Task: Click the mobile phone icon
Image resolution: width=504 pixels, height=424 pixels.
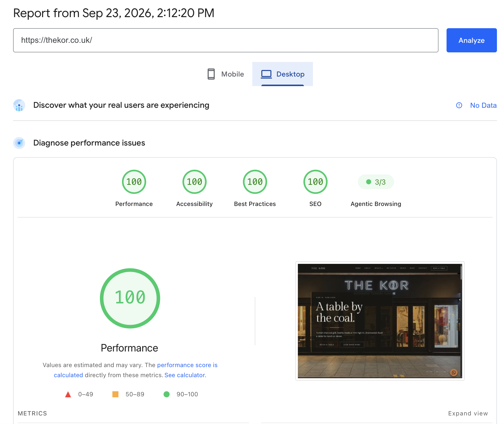Action: click(211, 74)
